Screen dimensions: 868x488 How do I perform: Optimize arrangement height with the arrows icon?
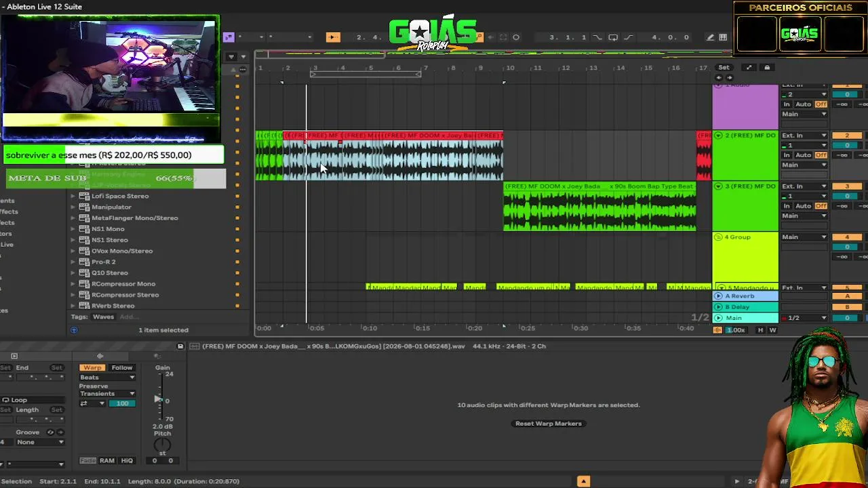[749, 68]
